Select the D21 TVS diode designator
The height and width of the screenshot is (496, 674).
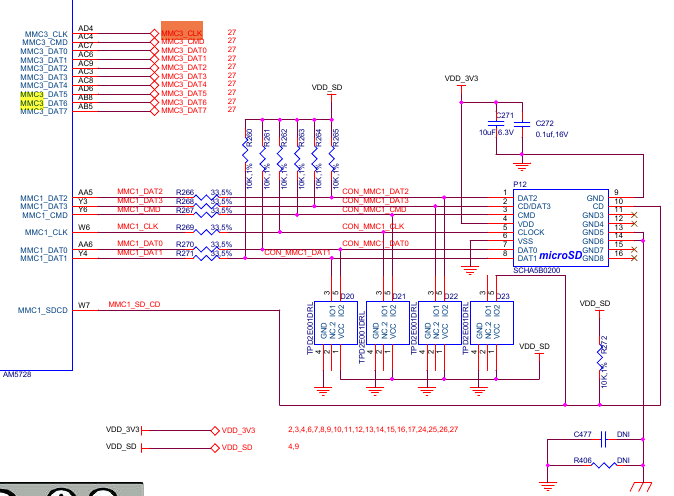(399, 296)
